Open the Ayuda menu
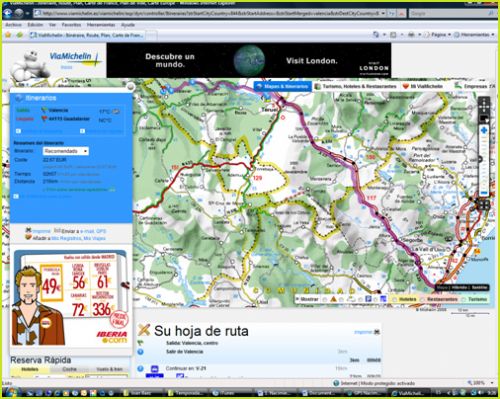This screenshot has height=399, width=500. (128, 25)
